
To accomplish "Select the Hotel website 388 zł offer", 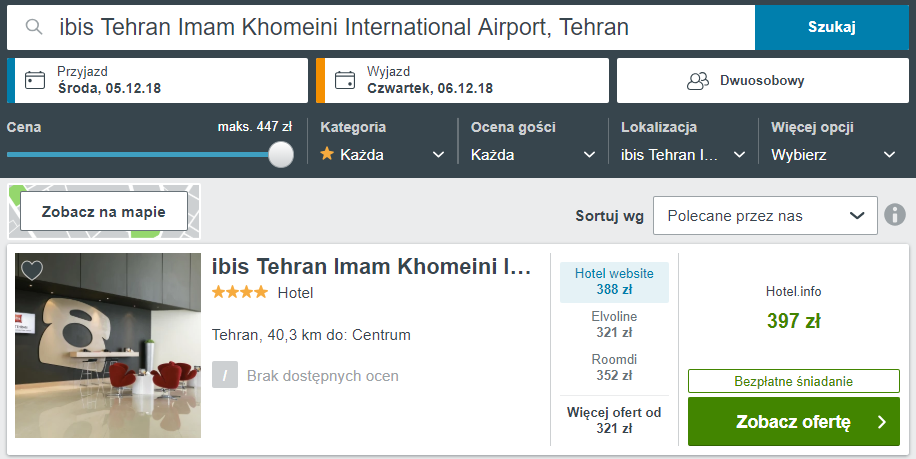I will click(x=614, y=281).
